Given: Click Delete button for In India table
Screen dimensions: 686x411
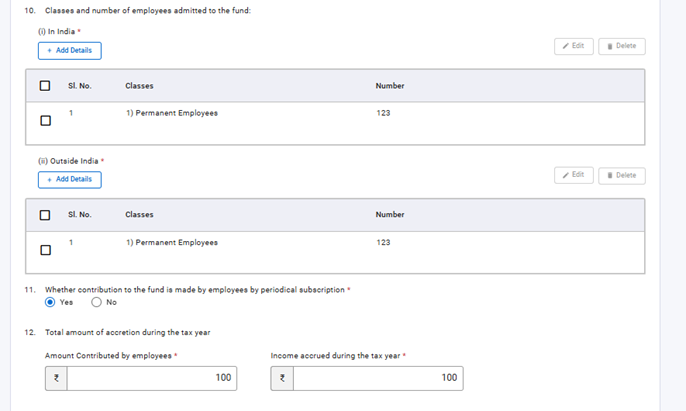Looking at the screenshot, I should 621,46.
